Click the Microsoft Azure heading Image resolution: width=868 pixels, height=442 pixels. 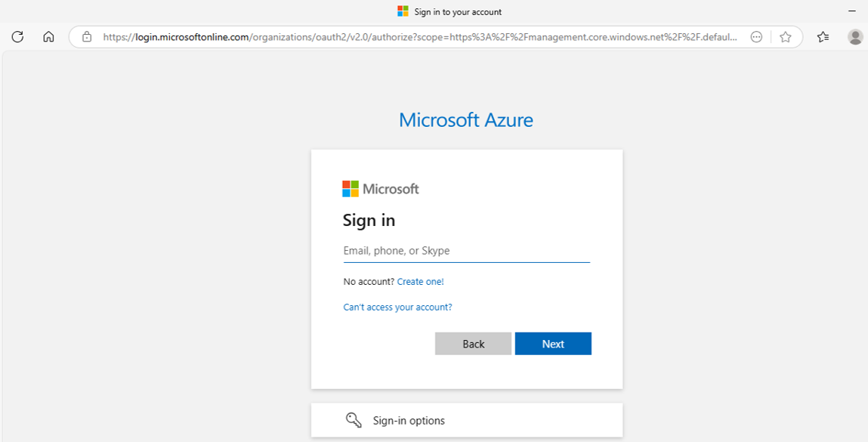tap(465, 119)
